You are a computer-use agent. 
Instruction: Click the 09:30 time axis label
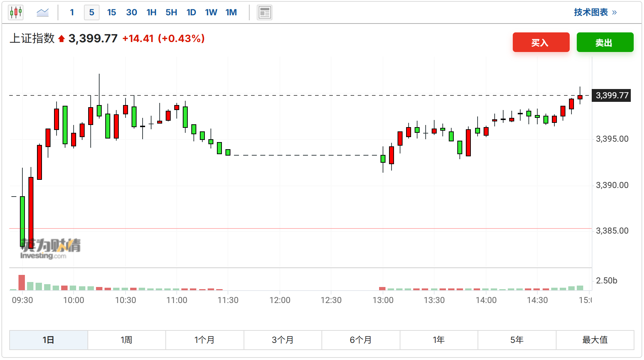click(x=22, y=300)
